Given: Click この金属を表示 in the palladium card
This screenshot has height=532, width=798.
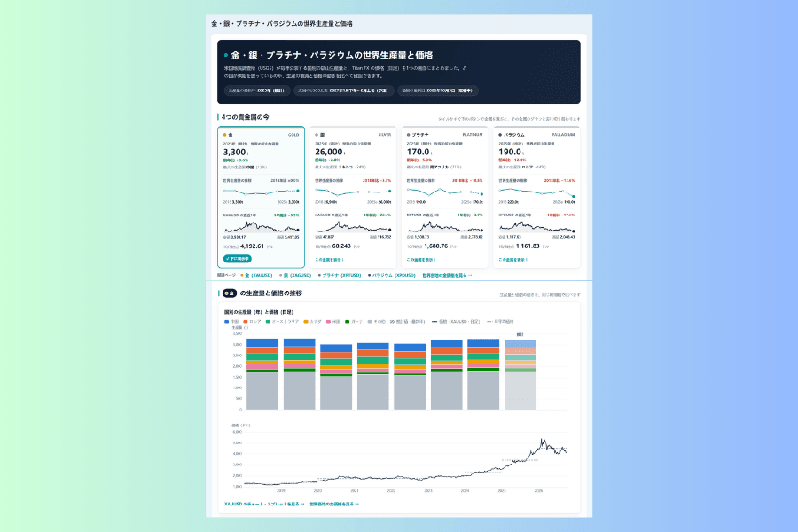Looking at the screenshot, I should [x=513, y=260].
